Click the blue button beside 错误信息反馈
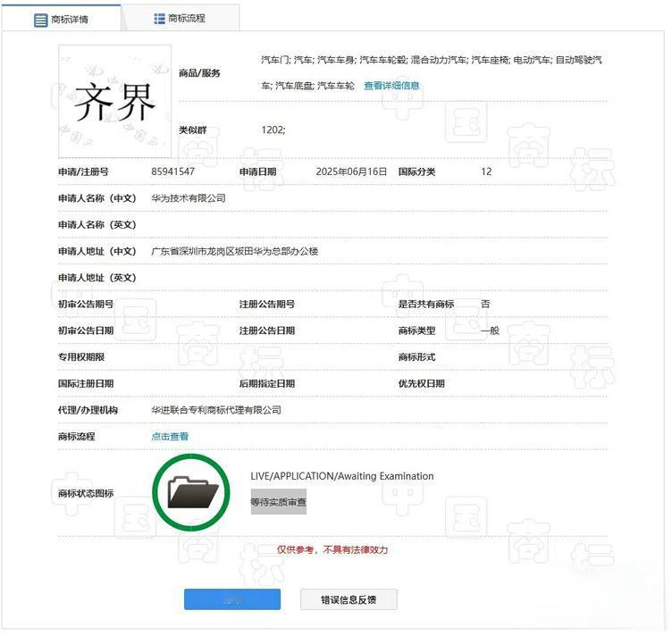 (x=232, y=599)
